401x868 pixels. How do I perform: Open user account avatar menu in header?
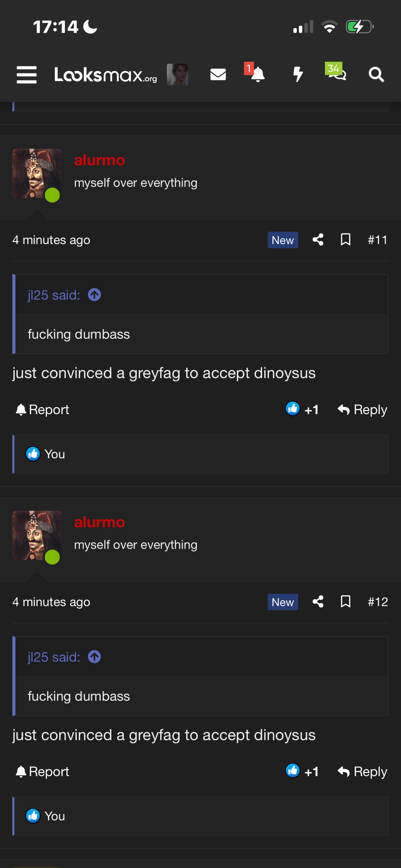178,74
